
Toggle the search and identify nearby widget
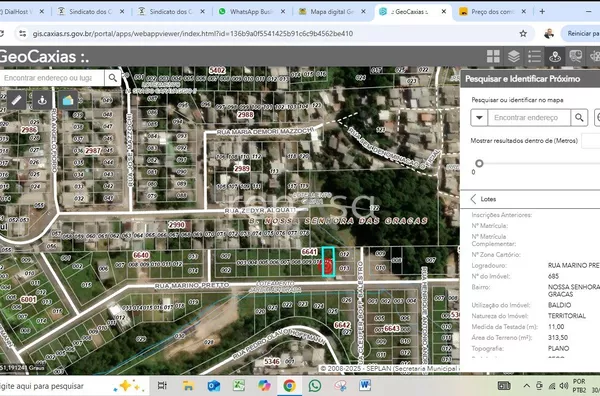tap(555, 57)
